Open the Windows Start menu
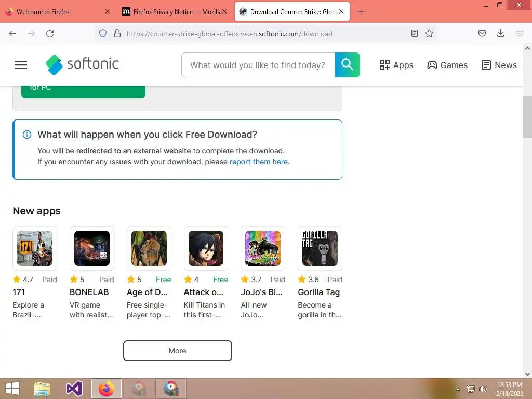 (x=12, y=389)
